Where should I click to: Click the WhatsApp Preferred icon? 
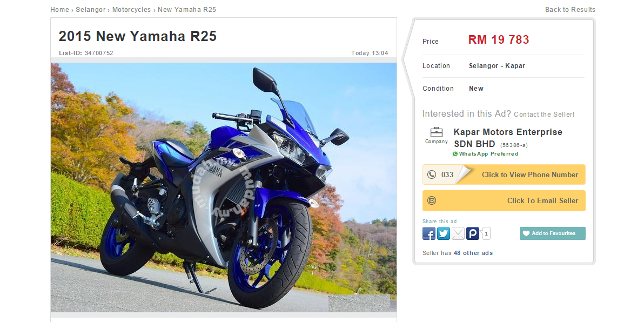click(x=455, y=154)
